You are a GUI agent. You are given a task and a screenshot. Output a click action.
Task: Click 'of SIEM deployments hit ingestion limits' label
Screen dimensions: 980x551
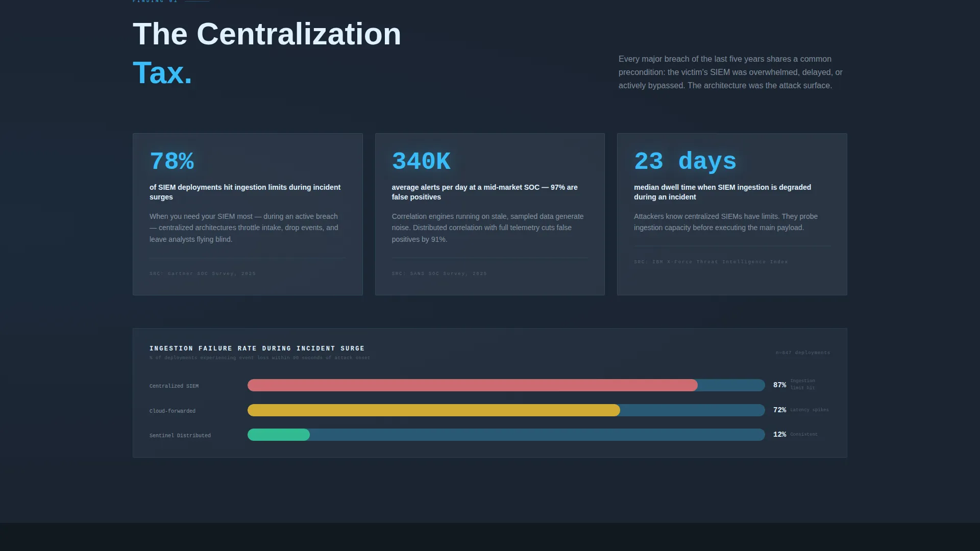[x=245, y=192]
